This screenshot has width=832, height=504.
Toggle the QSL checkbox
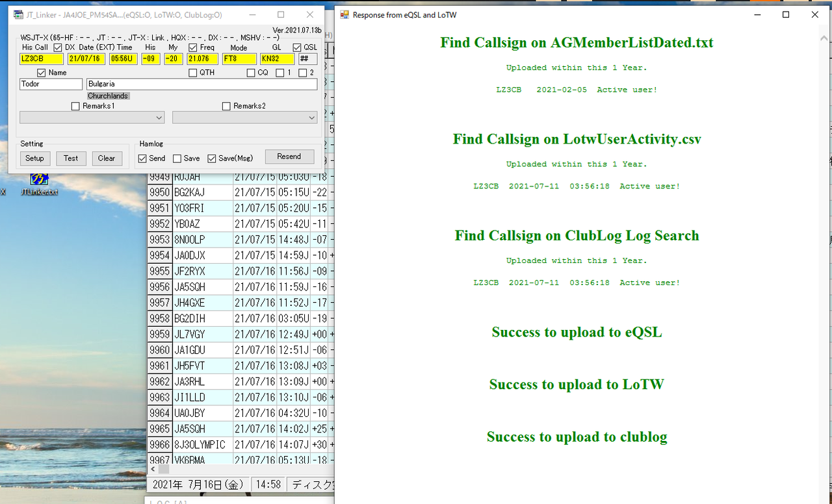[x=297, y=47]
